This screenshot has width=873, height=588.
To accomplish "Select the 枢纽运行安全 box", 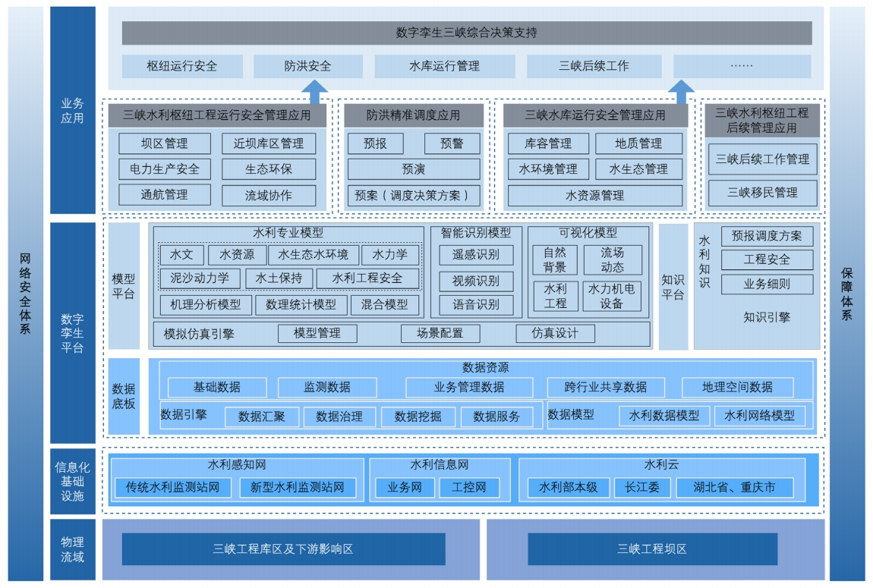I will [x=182, y=66].
